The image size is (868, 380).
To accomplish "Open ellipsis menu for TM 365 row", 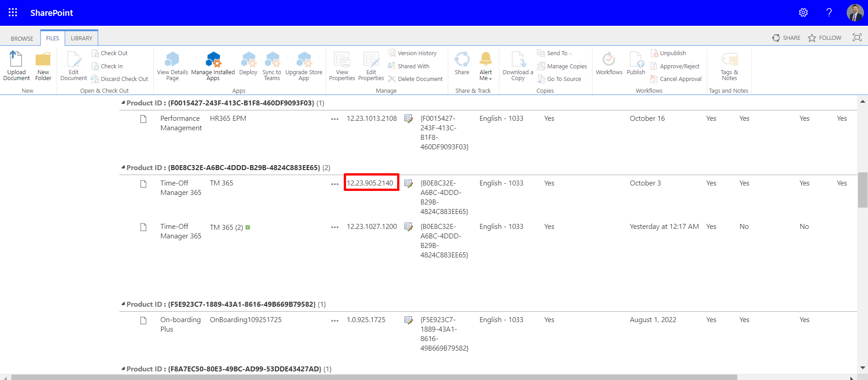I will pos(335,184).
